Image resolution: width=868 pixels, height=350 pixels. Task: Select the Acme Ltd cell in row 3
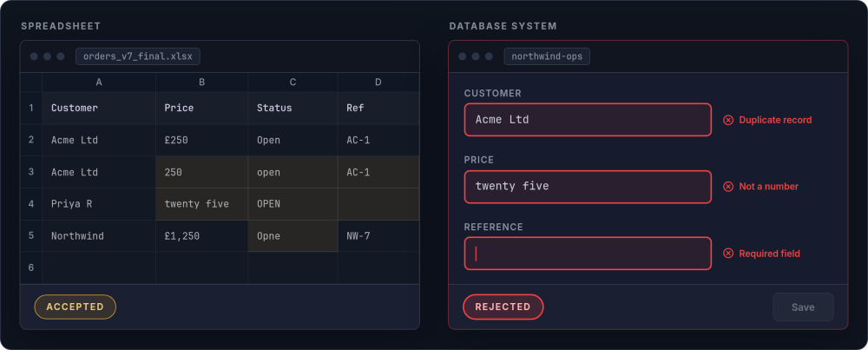(x=99, y=172)
